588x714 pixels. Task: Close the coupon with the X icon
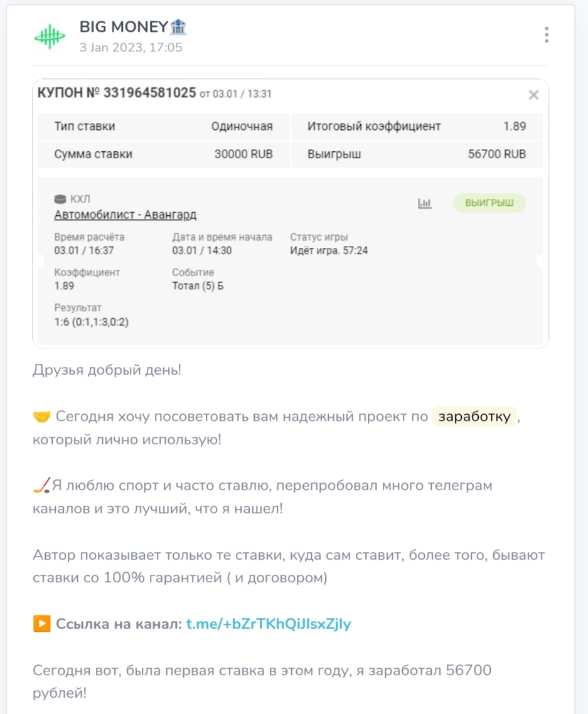[x=533, y=95]
